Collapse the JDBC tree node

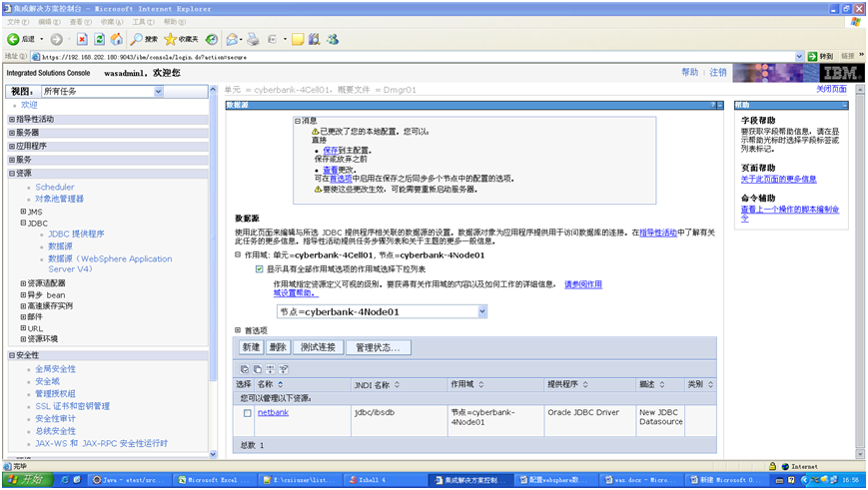[23, 223]
